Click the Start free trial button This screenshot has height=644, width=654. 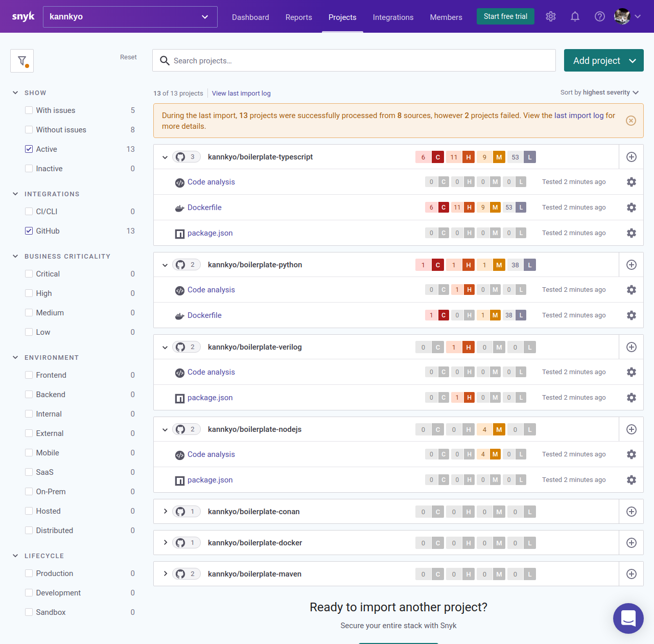pyautogui.click(x=505, y=16)
